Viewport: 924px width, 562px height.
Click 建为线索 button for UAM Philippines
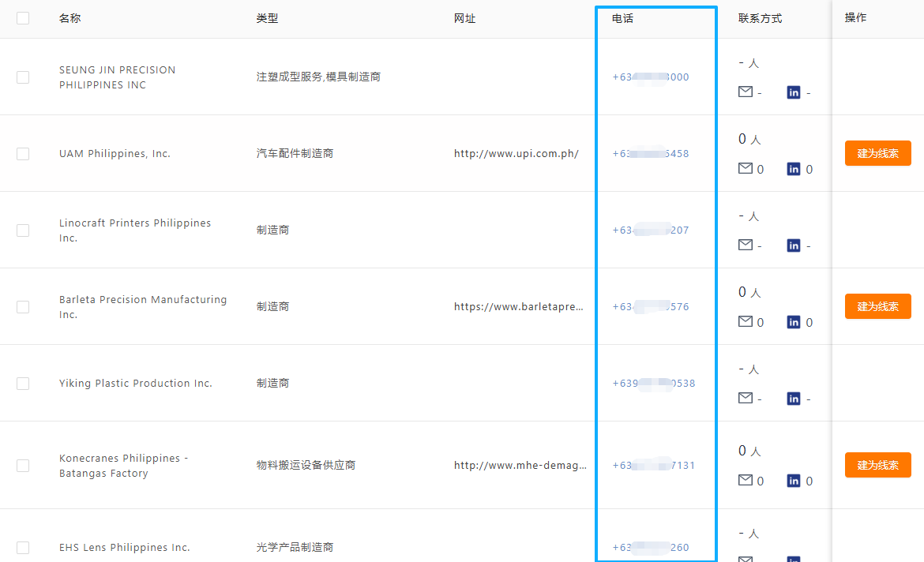(x=878, y=153)
